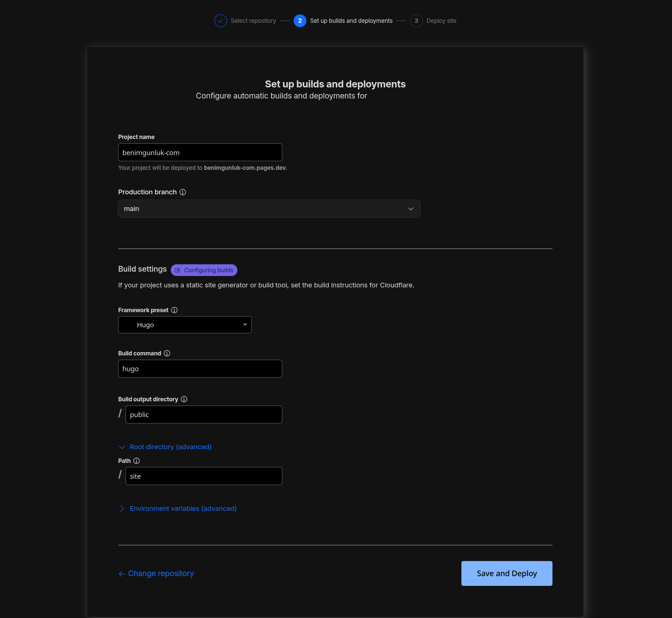Click the completed Select repository checkmark icon
The height and width of the screenshot is (618, 672).
point(220,21)
